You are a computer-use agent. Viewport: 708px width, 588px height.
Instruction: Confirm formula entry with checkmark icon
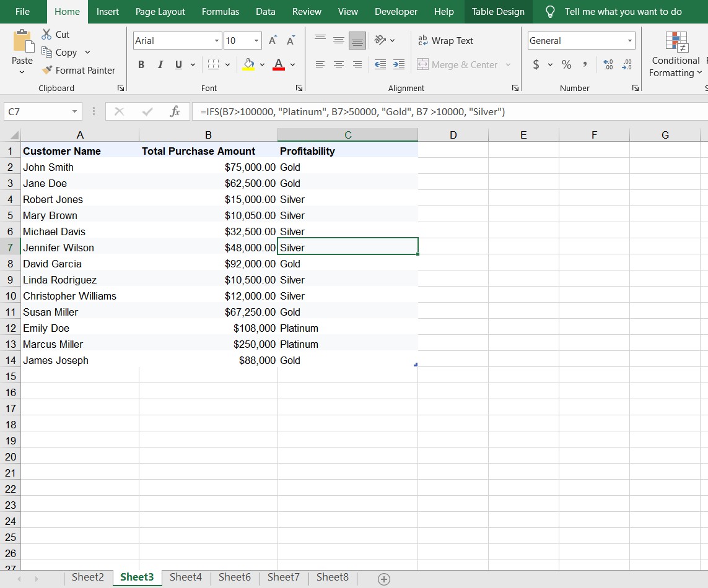[x=147, y=111]
